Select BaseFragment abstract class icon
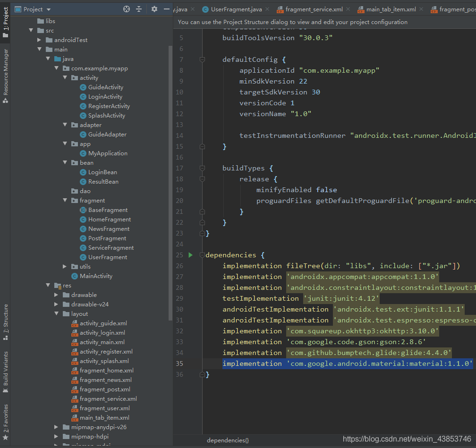This screenshot has width=476, height=448. pyautogui.click(x=83, y=210)
